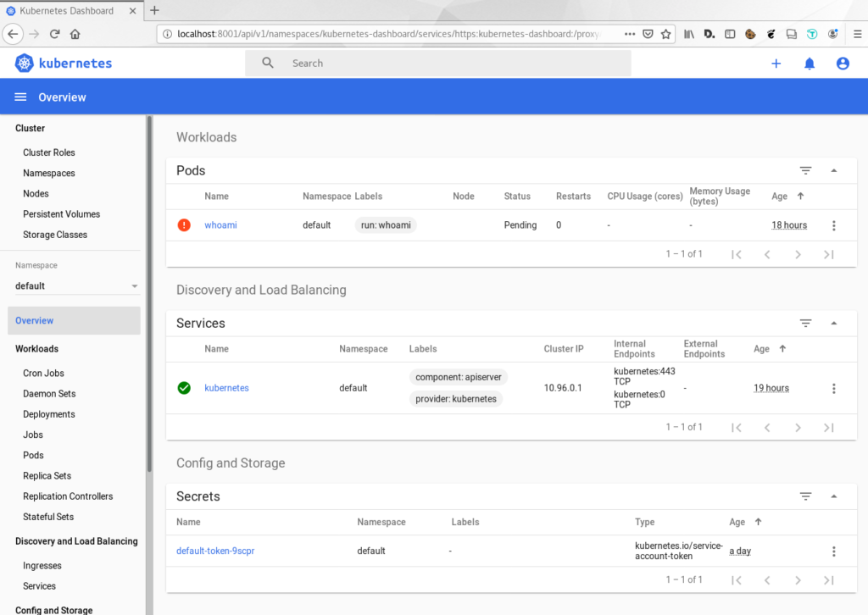Open Replica Sets in sidebar
Image resolution: width=868 pixels, height=615 pixels.
coord(47,475)
